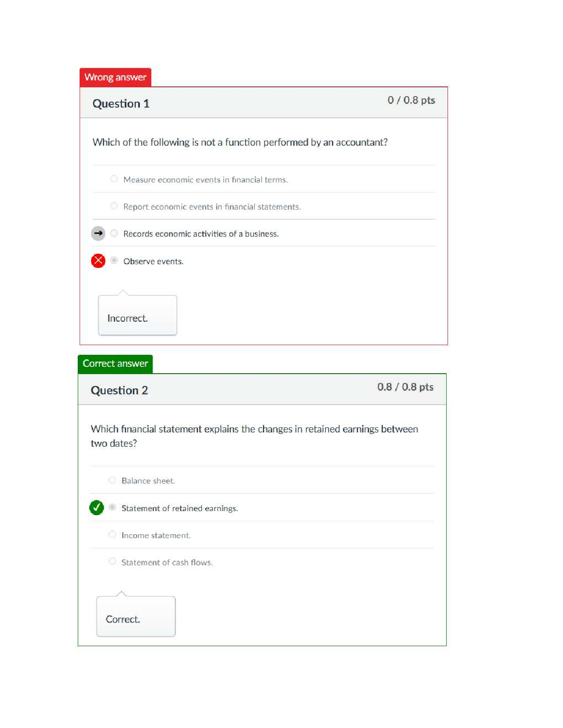Click the 'Question 1' heading
This screenshot has width=563, height=728.
pyautogui.click(x=121, y=103)
